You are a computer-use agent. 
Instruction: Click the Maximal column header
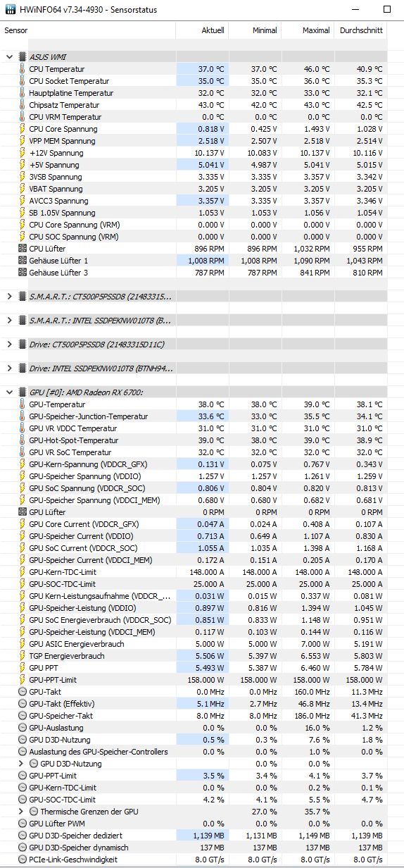[x=316, y=30]
